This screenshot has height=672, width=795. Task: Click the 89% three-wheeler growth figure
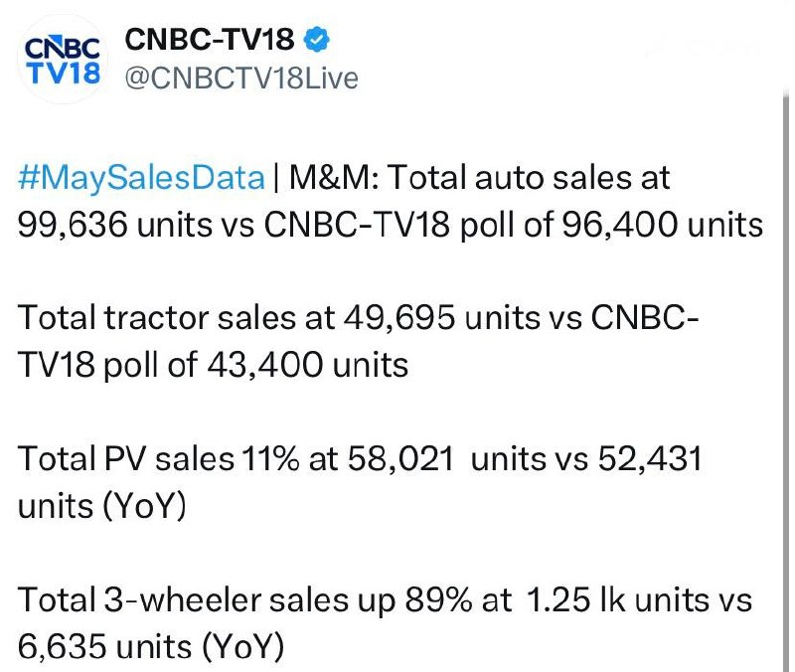(438, 600)
